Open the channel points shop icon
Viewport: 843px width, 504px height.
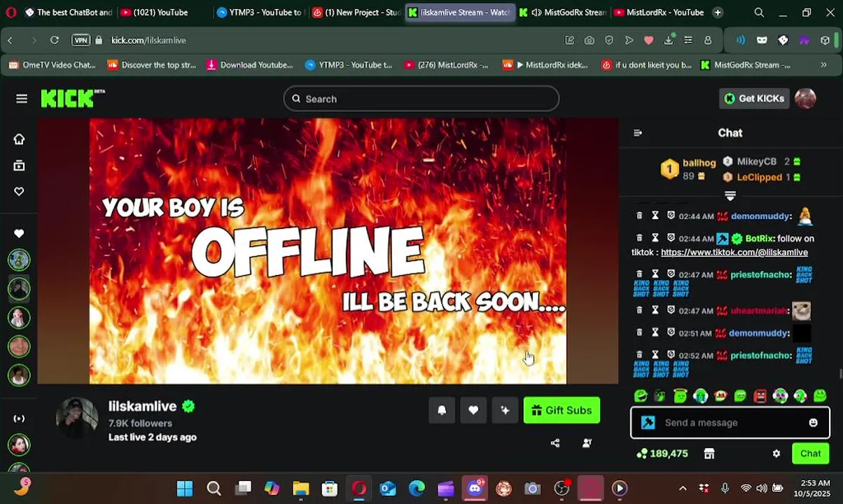click(x=709, y=454)
